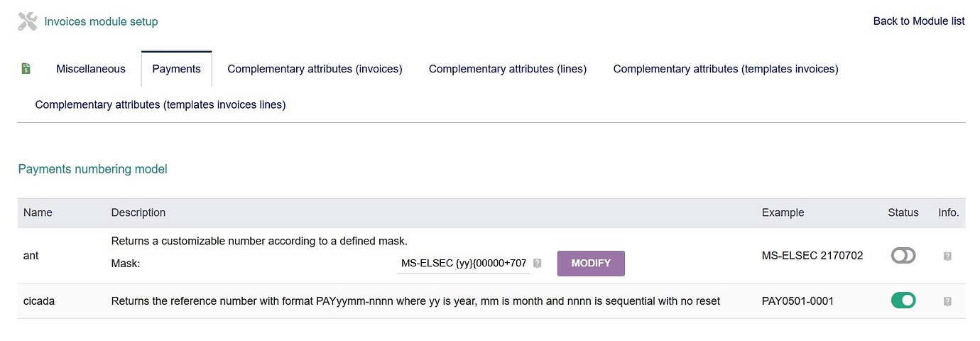This screenshot has height=341, width=980.
Task: Click the Description column header
Action: [x=138, y=212]
